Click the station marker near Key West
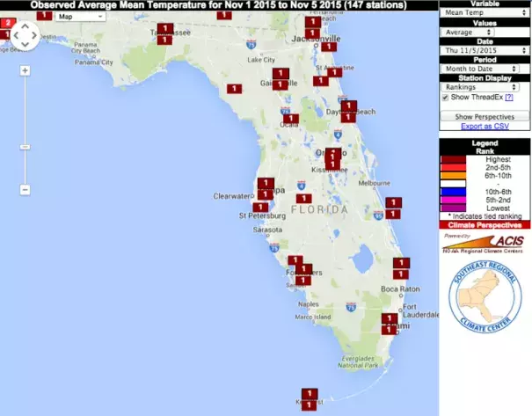The image size is (532, 416). pyautogui.click(x=309, y=394)
